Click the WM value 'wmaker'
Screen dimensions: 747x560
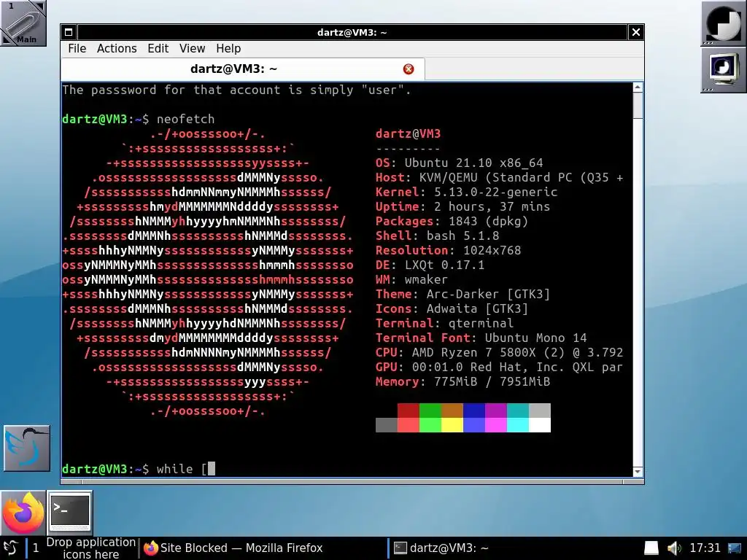pos(426,279)
